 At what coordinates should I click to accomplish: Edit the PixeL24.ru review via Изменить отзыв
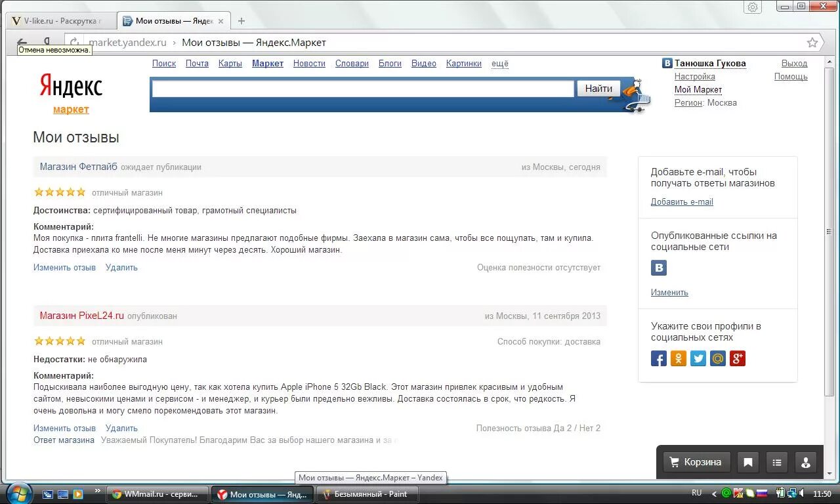(64, 428)
